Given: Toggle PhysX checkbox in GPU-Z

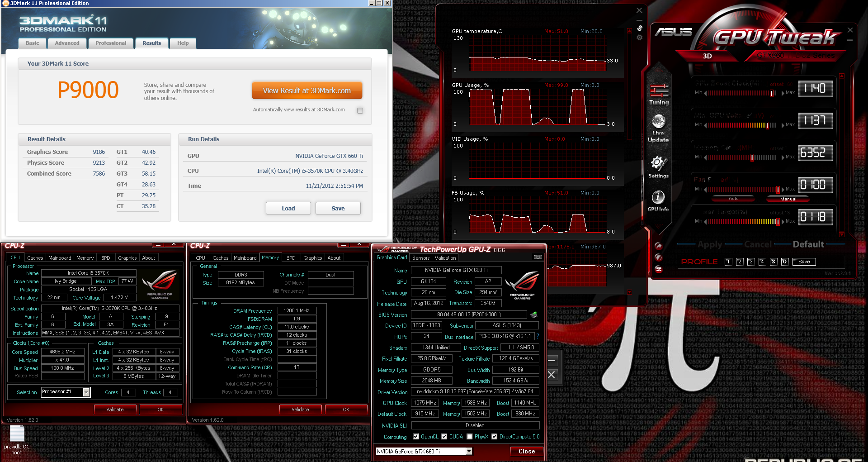Looking at the screenshot, I should click(x=470, y=437).
